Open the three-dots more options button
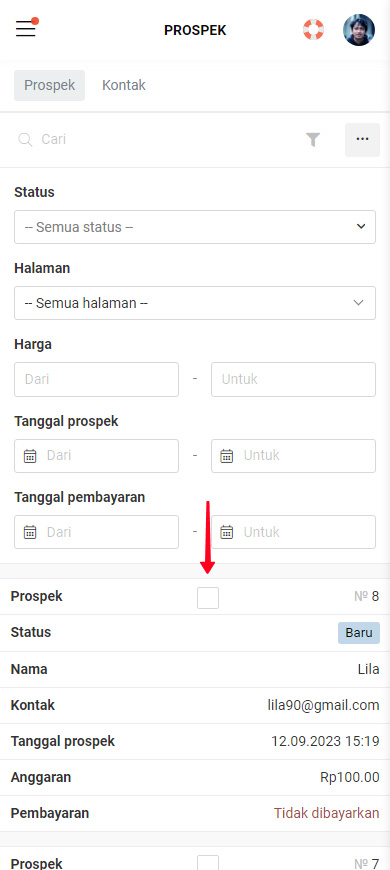The height and width of the screenshot is (870, 390). 362,140
